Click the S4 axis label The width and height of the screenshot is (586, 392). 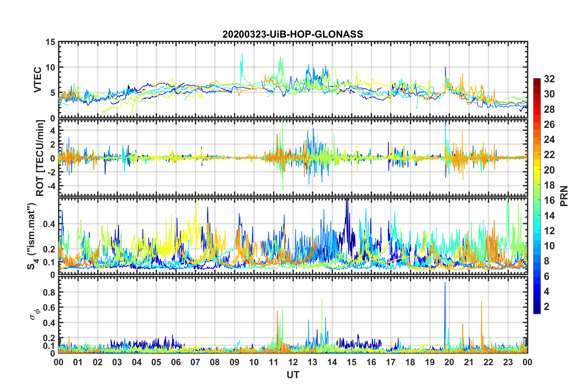(32, 236)
